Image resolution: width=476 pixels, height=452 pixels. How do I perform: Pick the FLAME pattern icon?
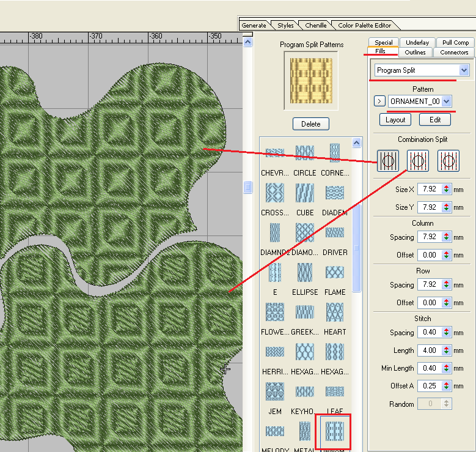click(x=335, y=273)
